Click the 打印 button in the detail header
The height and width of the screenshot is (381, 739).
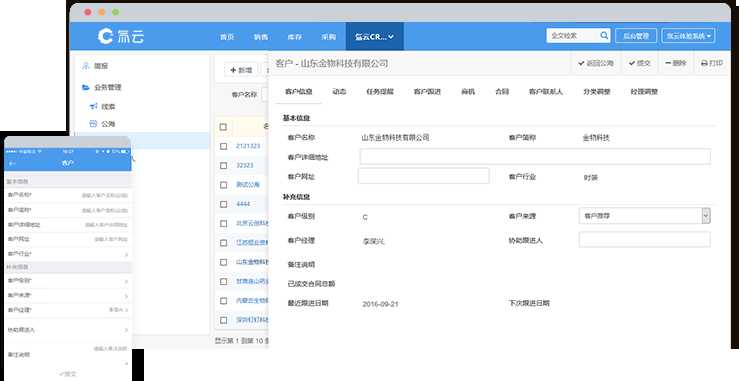pyautogui.click(x=712, y=63)
